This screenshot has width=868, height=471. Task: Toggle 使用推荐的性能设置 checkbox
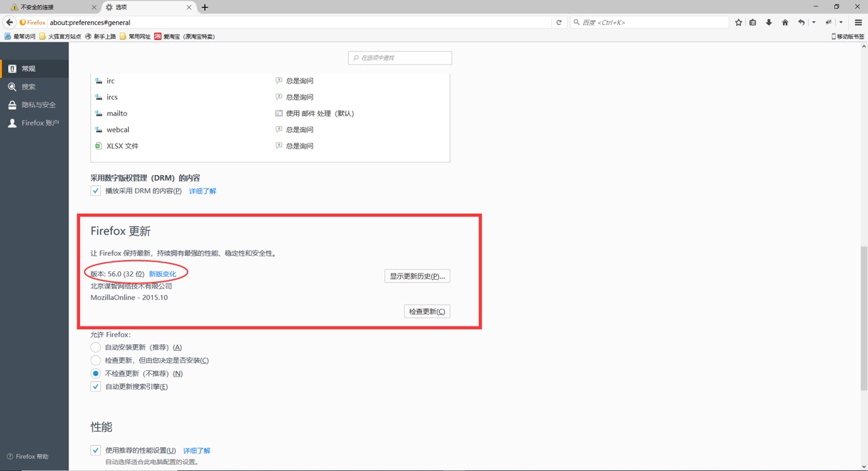pyautogui.click(x=96, y=450)
